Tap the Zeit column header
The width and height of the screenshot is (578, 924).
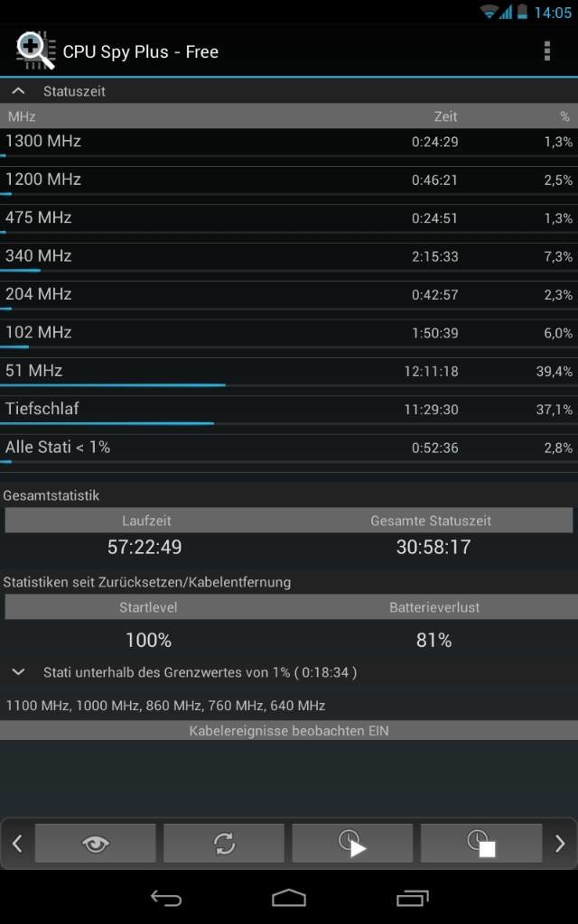(x=445, y=116)
